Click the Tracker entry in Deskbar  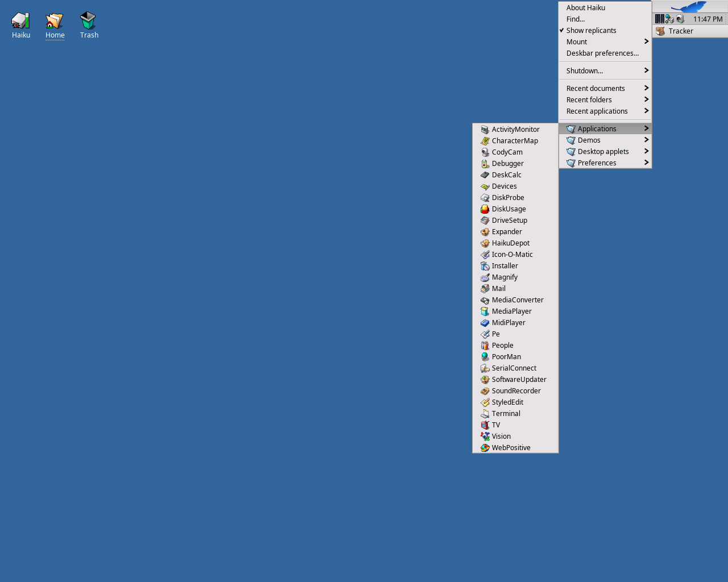[690, 31]
